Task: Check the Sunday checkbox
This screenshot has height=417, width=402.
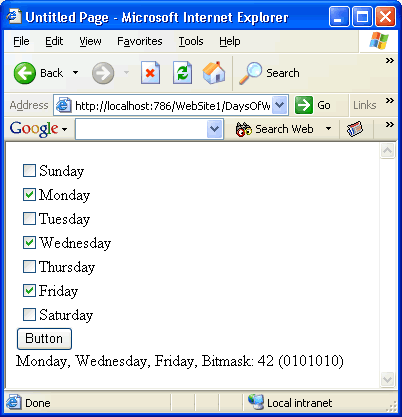Action: (29, 170)
